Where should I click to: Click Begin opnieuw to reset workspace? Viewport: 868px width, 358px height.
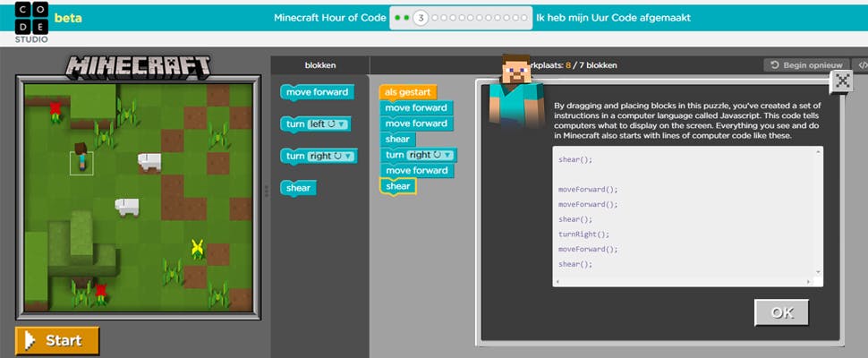pyautogui.click(x=806, y=65)
